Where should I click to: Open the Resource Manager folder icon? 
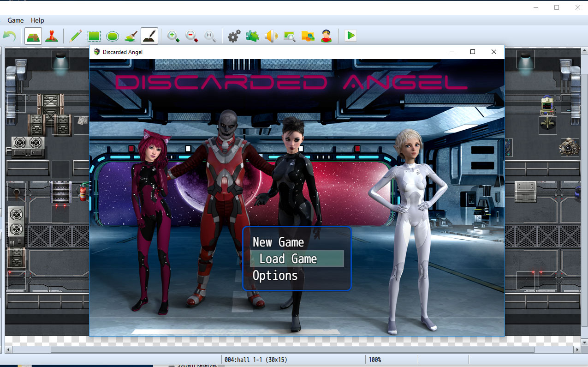point(308,36)
